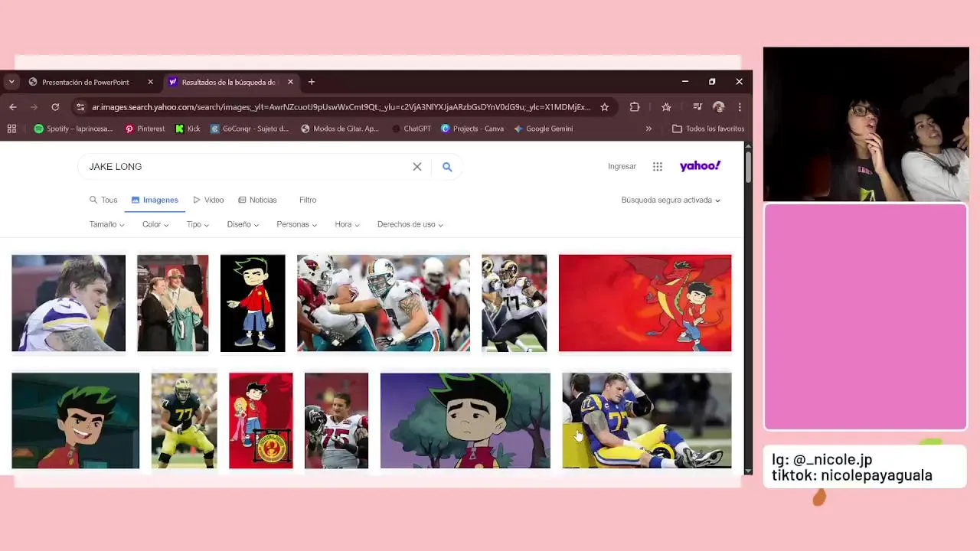The height and width of the screenshot is (551, 980).
Task: Open the red dragon cartoon thumbnail
Action: click(645, 303)
